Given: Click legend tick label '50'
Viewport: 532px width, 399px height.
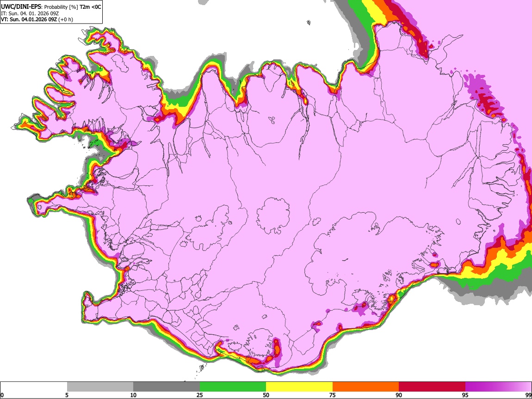Looking at the screenshot, I should [266, 395].
